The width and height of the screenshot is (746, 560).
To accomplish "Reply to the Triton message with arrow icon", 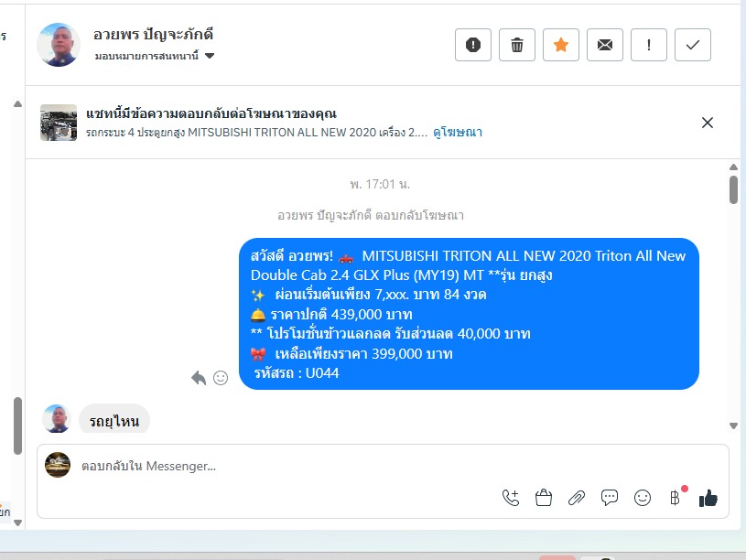I will click(199, 378).
